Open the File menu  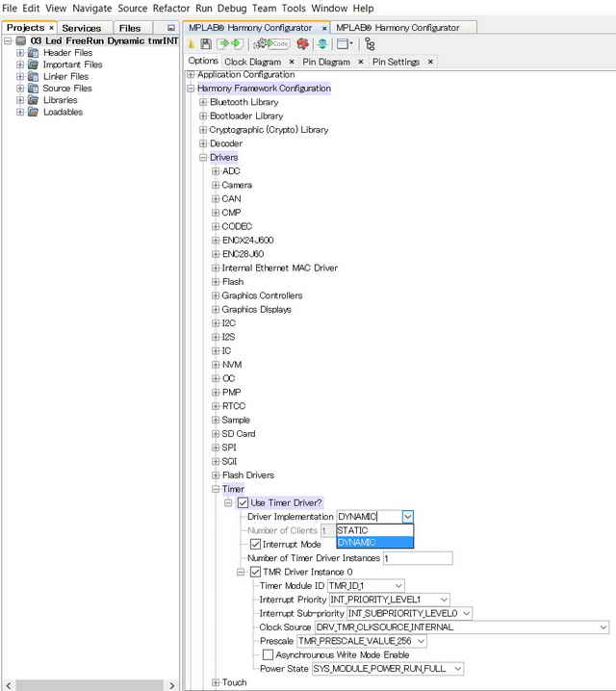tap(10, 9)
